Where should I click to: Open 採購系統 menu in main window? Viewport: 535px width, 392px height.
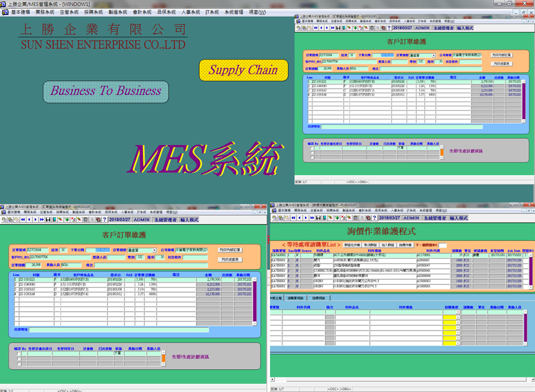94,12
